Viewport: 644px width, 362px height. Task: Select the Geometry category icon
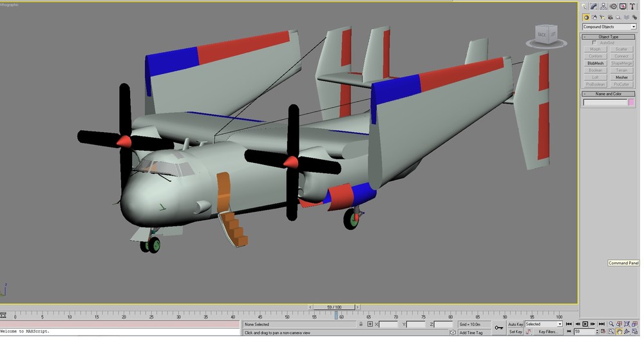(586, 17)
